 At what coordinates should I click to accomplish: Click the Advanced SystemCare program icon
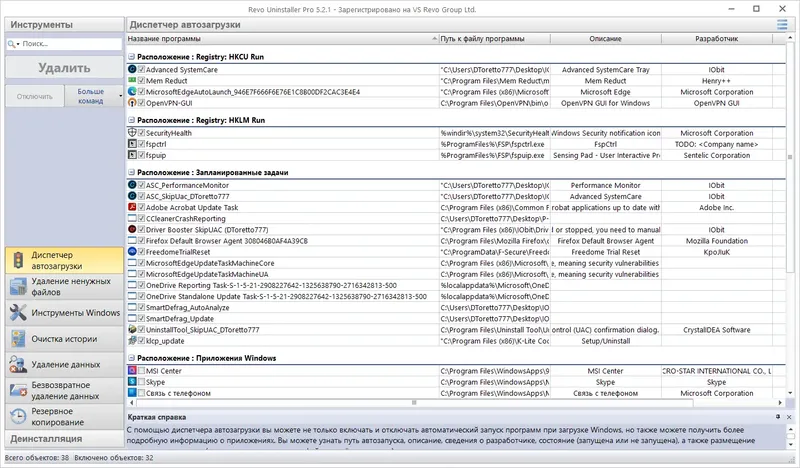(132, 69)
